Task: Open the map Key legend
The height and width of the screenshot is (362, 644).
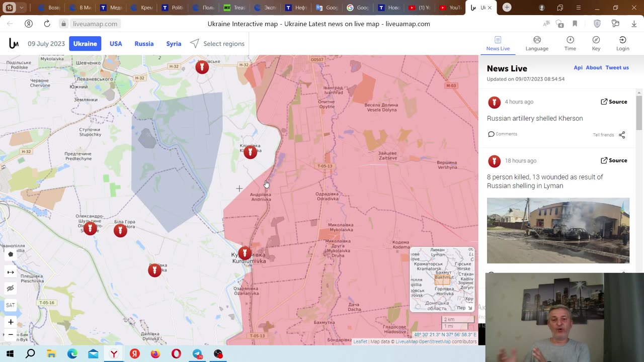Action: (x=596, y=44)
